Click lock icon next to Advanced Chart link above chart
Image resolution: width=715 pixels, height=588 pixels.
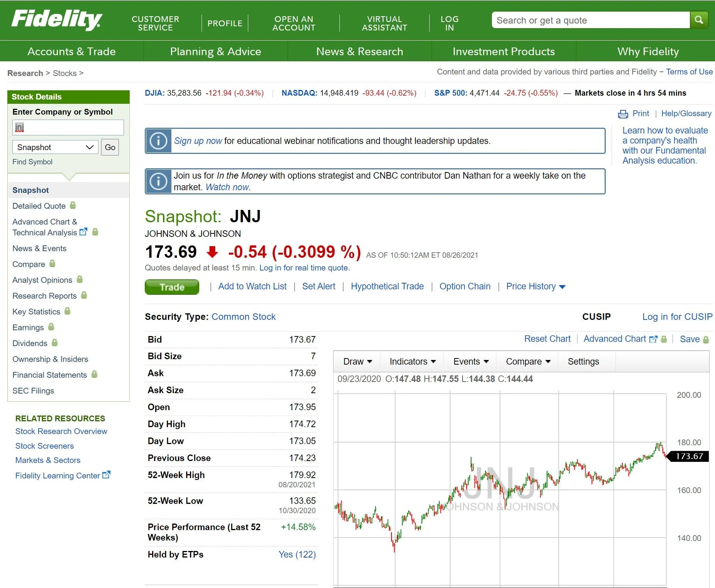[x=664, y=339]
